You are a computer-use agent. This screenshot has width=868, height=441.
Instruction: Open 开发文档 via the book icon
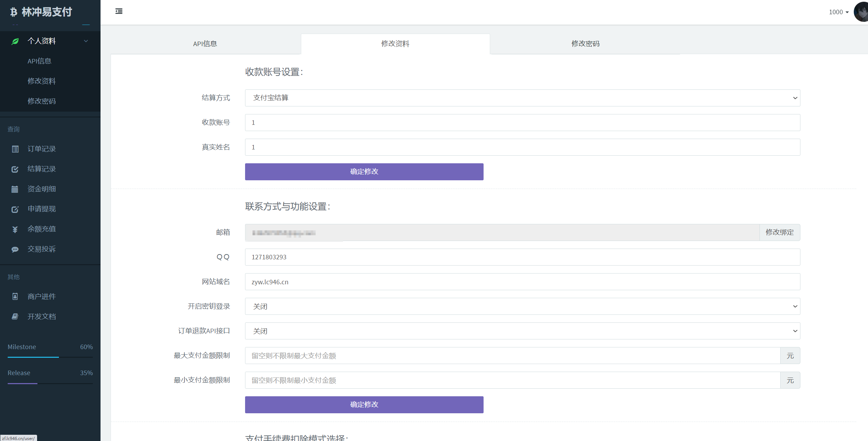tap(15, 316)
